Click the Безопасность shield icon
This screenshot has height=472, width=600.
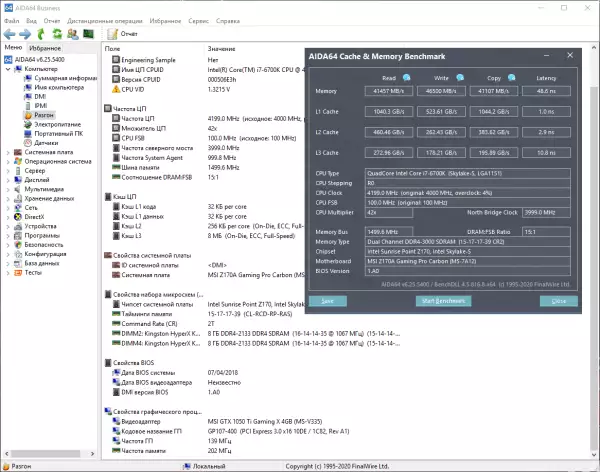coord(18,245)
